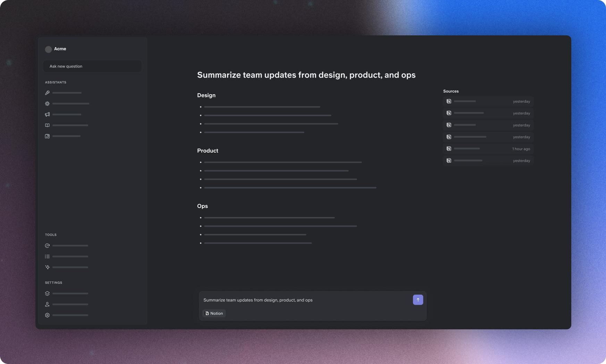Click the Product section heading
Viewport: 606px width, 364px height.
(208, 151)
